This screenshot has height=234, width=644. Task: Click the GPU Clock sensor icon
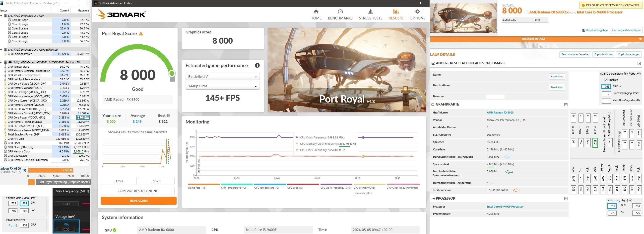(x=5, y=143)
